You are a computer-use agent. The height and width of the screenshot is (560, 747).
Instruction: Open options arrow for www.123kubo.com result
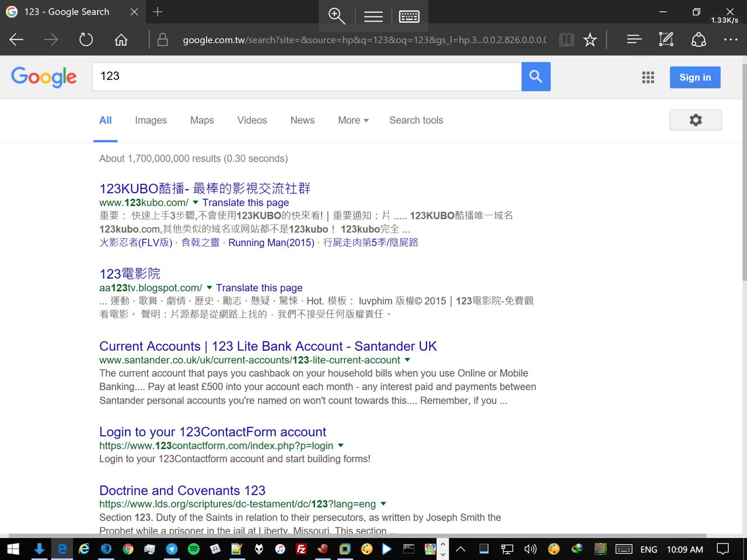pyautogui.click(x=196, y=202)
